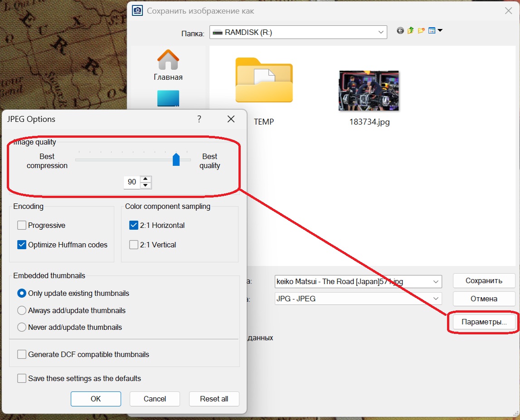Screen dimensions: 520x420
Task: Click the Параметры... button
Action: pyautogui.click(x=484, y=322)
